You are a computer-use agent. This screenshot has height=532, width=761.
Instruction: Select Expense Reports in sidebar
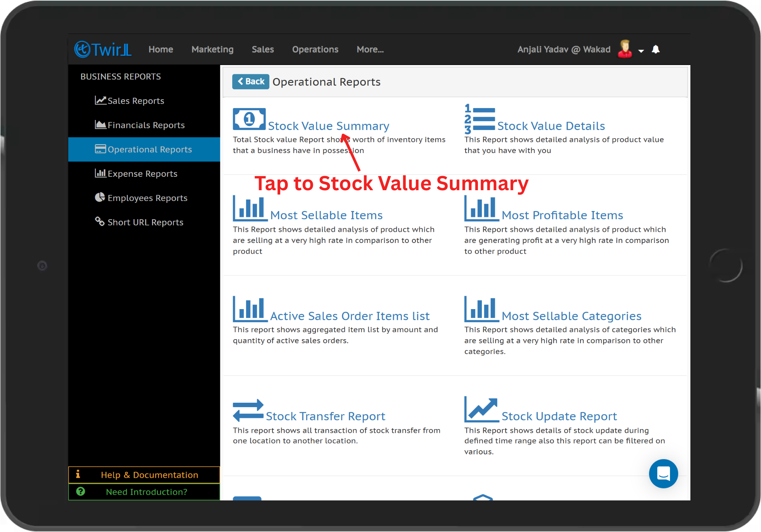point(142,173)
